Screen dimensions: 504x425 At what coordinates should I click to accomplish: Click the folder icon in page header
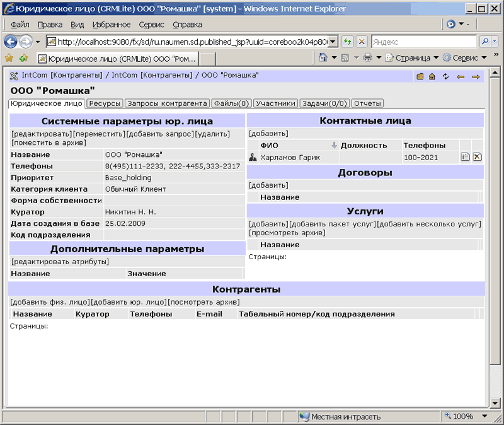pyautogui.click(x=420, y=76)
